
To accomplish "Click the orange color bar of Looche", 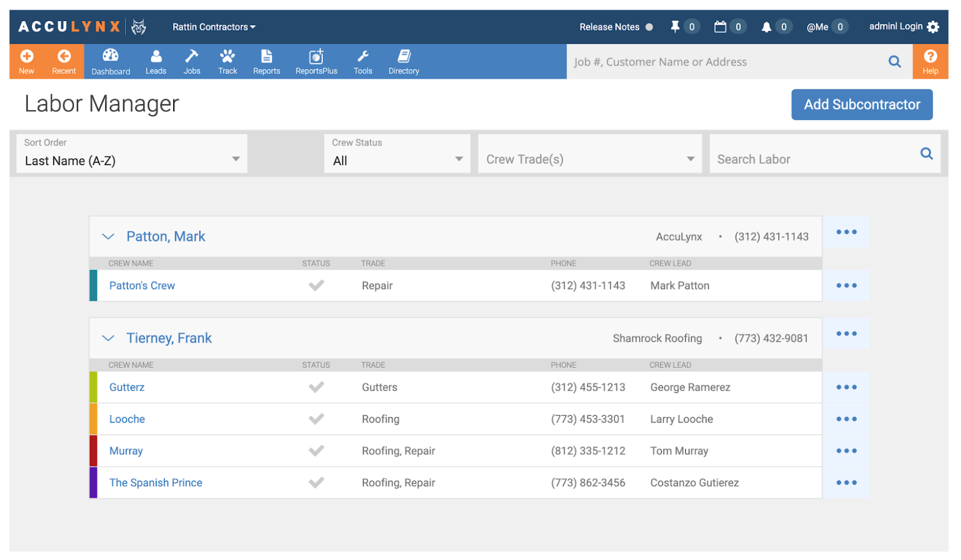I will click(x=93, y=419).
